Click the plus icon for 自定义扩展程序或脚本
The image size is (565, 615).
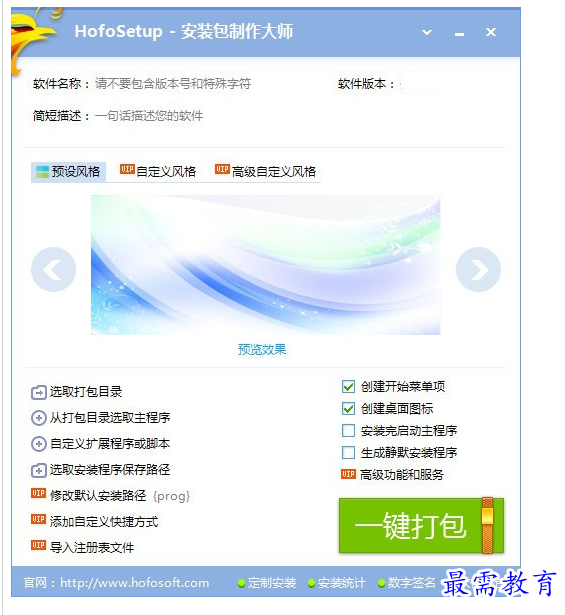point(38,444)
